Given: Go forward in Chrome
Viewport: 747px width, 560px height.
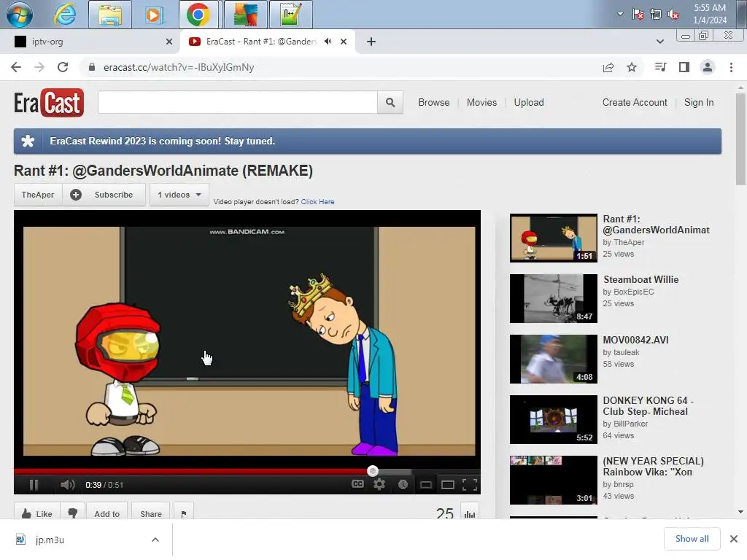Looking at the screenshot, I should pyautogui.click(x=39, y=67).
